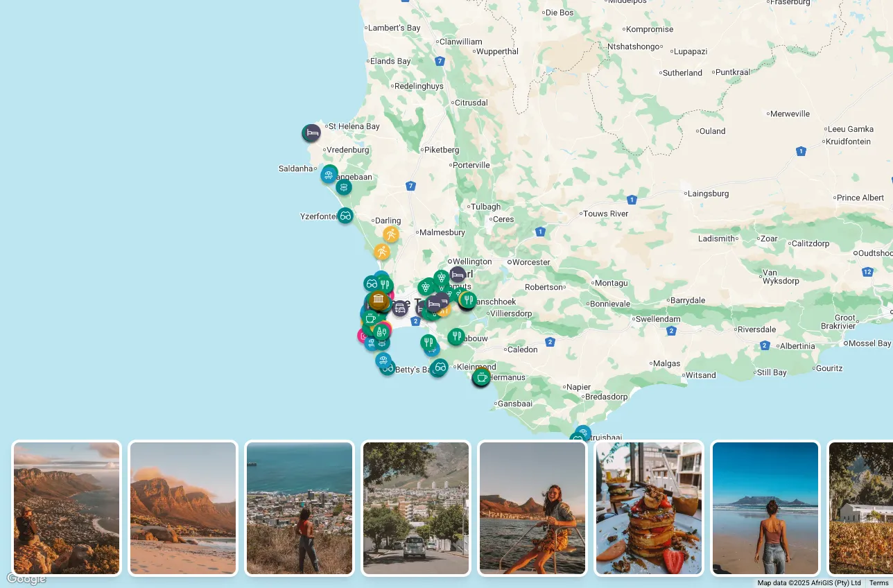Screen dimensions: 893x588
Task: Select the Merweville label
Action: 790,114
